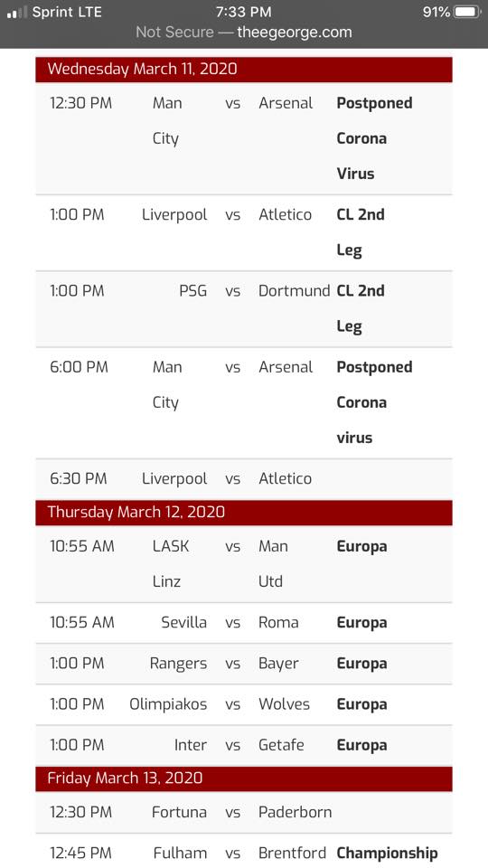
Task: Tap the LASK Linz vs Man Utd match
Action: [x=244, y=563]
